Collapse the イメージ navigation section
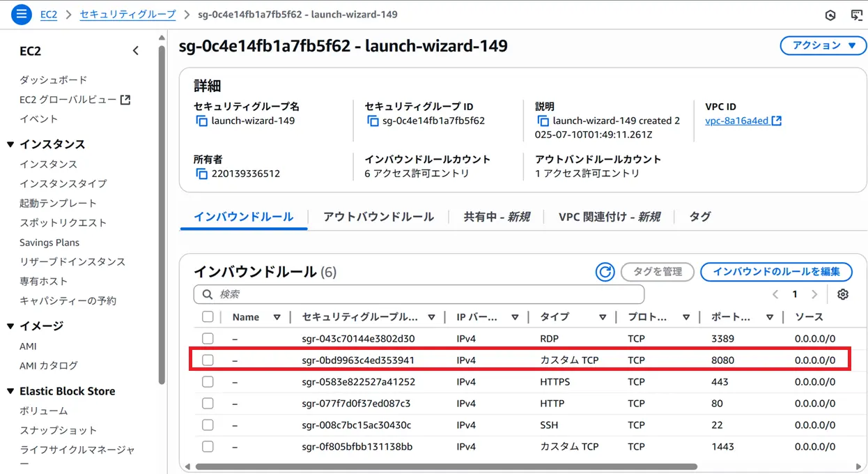868x474 pixels. 10,326
